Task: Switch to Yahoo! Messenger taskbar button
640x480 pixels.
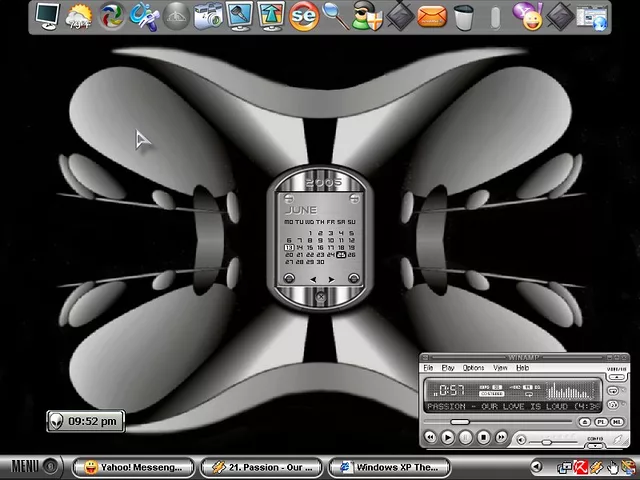Action: (136, 467)
